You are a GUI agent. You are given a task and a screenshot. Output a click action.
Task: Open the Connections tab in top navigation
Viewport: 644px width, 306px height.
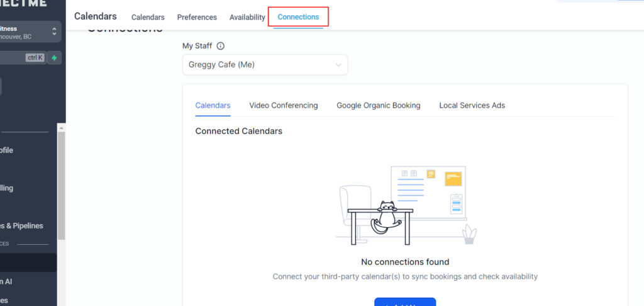pos(298,17)
